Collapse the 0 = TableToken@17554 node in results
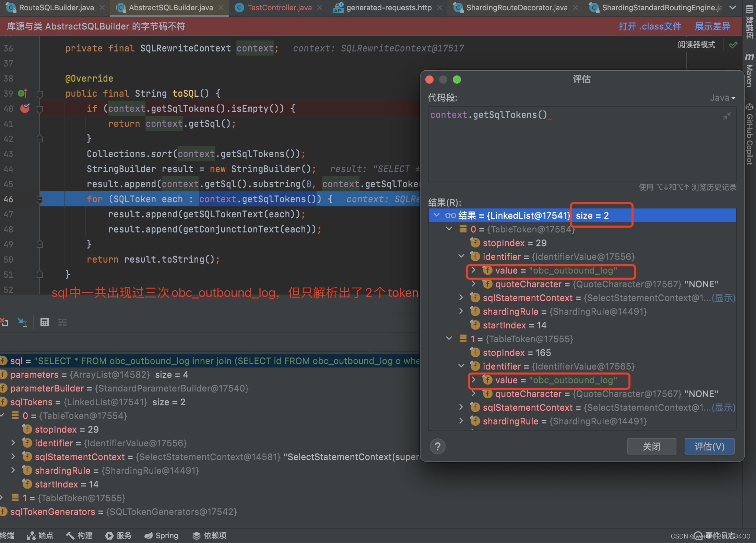The height and width of the screenshot is (543, 756). pos(449,229)
